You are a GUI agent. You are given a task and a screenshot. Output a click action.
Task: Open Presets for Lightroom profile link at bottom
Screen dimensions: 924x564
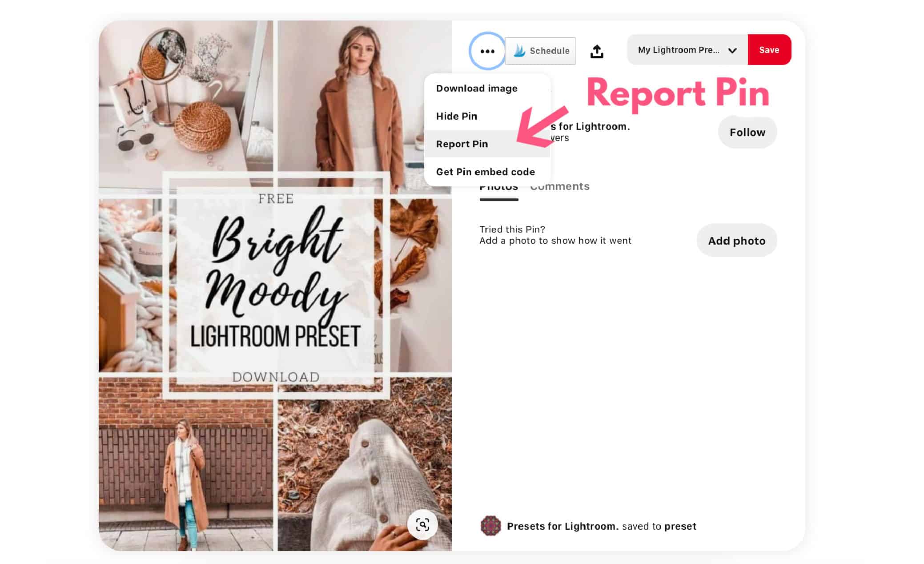pyautogui.click(x=563, y=526)
